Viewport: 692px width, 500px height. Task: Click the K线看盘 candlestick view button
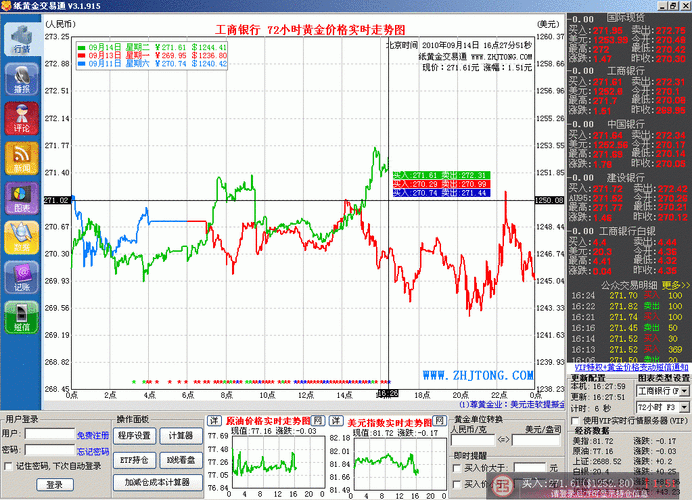[x=181, y=459]
